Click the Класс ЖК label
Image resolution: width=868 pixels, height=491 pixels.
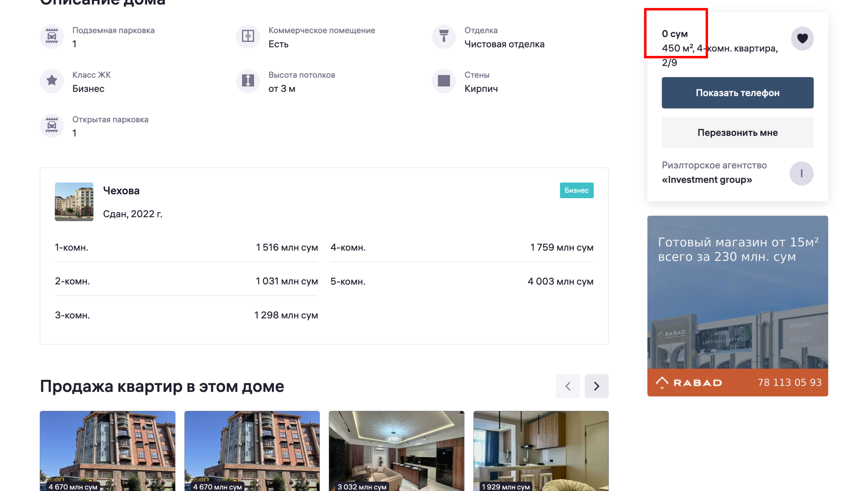91,75
